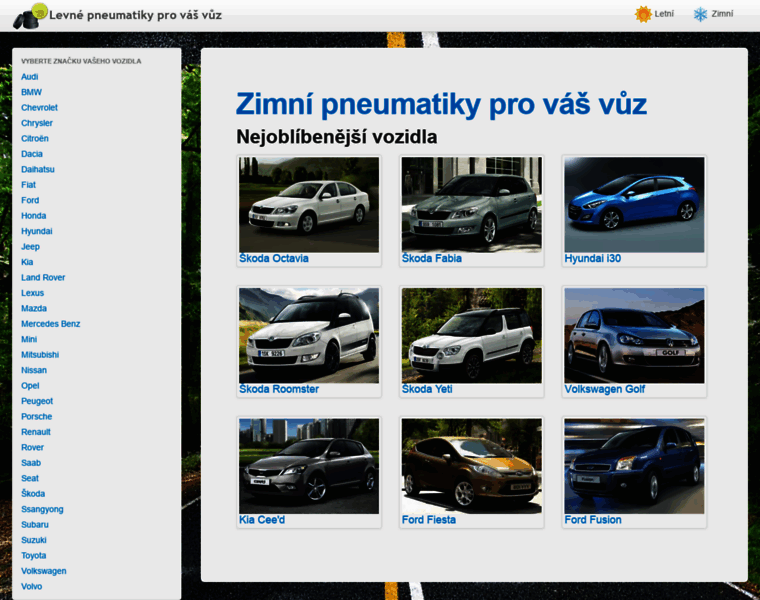Click the Ford Fusion car photo
The height and width of the screenshot is (600, 760).
tap(634, 466)
